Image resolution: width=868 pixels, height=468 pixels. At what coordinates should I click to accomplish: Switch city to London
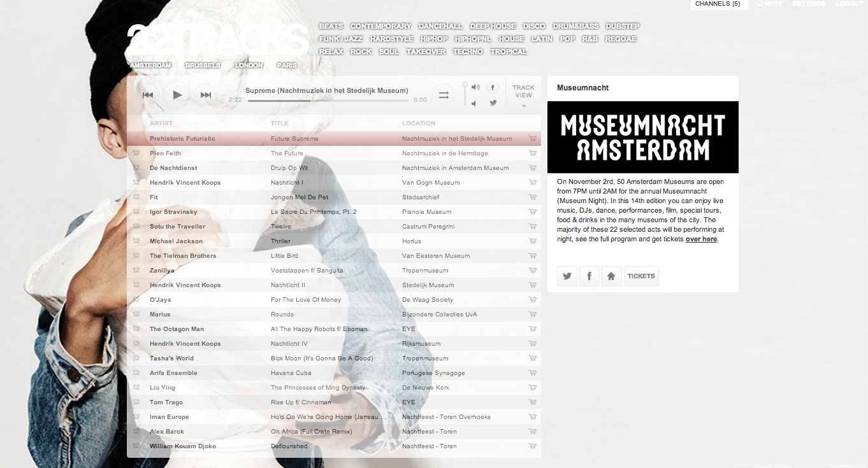[x=249, y=66]
